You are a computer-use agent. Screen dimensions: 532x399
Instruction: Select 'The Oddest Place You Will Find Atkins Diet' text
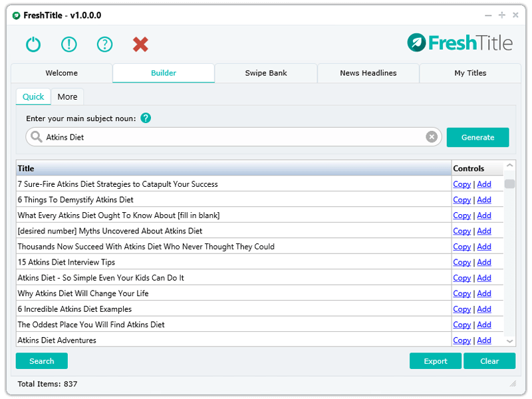point(91,325)
